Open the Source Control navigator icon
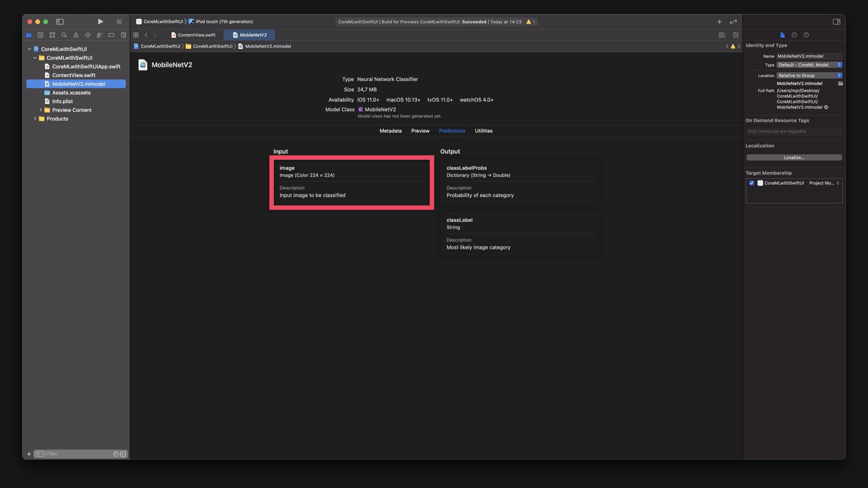The height and width of the screenshot is (488, 868). point(40,35)
